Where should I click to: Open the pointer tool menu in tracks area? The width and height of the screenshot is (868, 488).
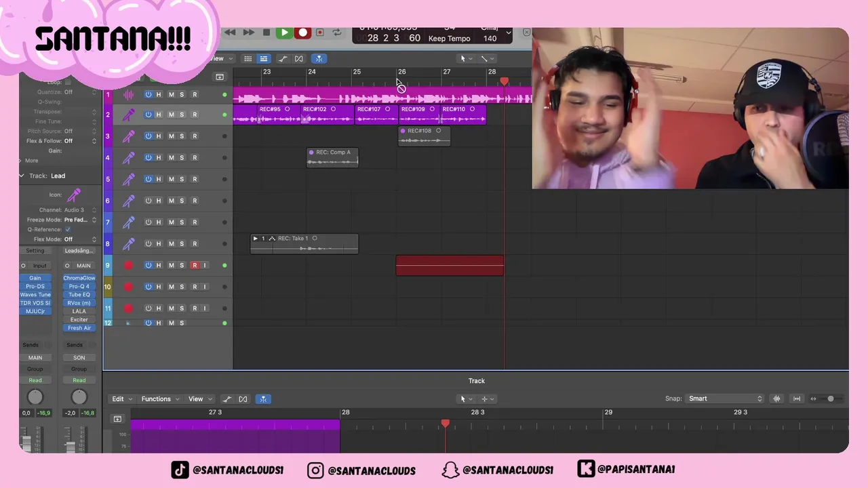[467, 58]
